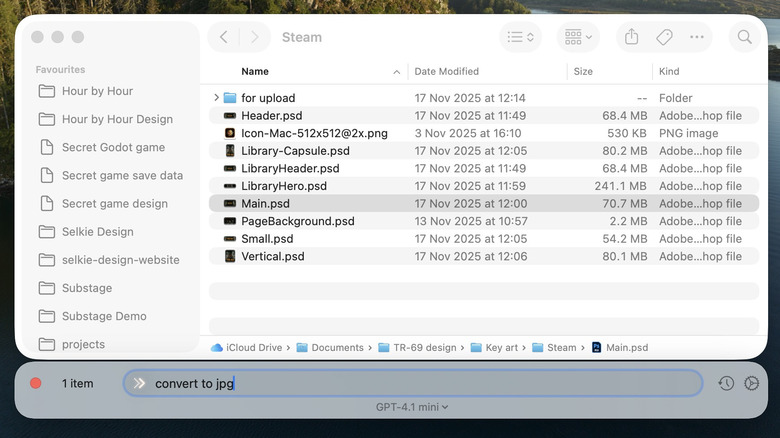Sort by the Size column header
The image size is (780, 438).
tap(583, 71)
